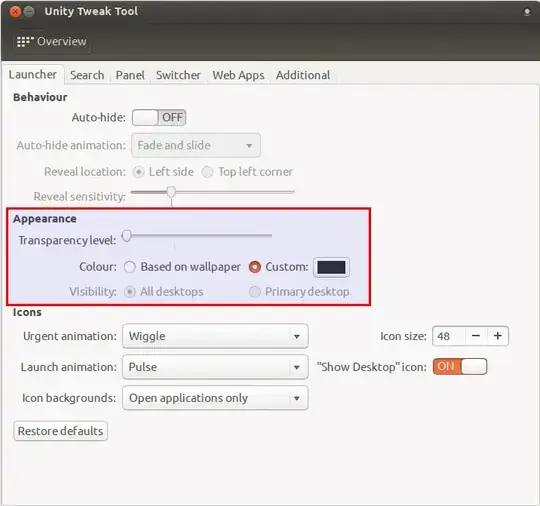Open the Icon backgrounds dropdown
Image resolution: width=540 pixels, height=506 pixels.
coord(215,398)
